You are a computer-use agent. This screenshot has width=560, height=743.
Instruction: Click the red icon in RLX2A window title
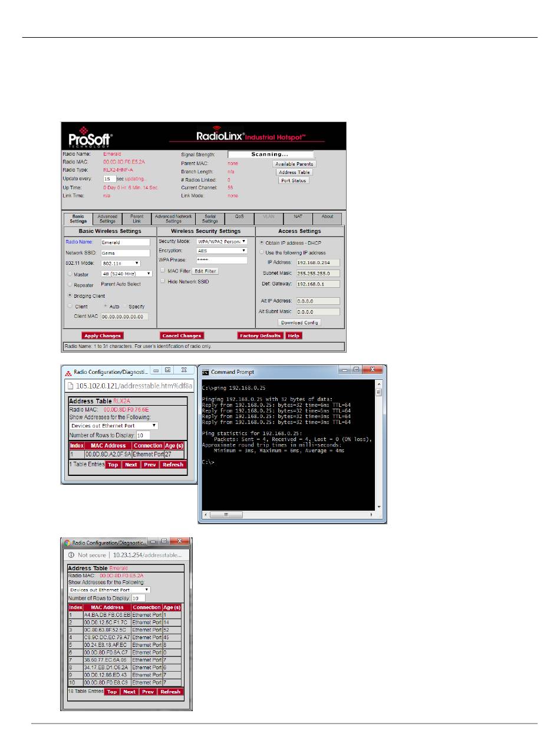coord(68,373)
